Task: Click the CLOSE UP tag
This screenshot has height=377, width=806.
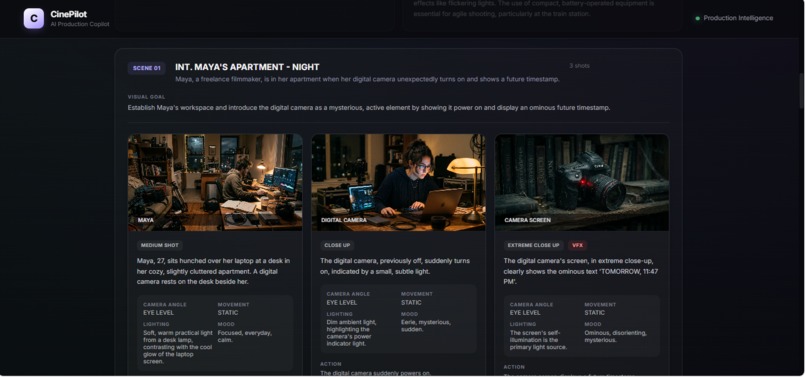Action: pyautogui.click(x=337, y=245)
